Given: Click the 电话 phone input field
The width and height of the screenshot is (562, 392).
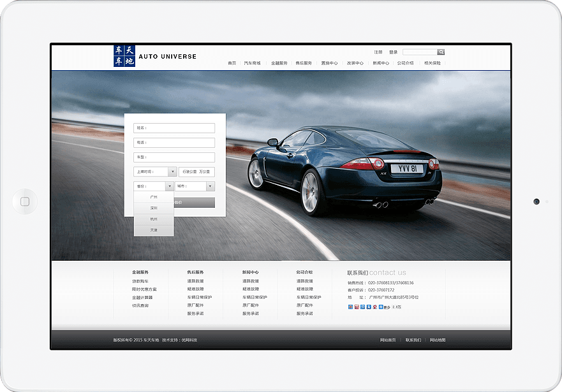Looking at the screenshot, I should pyautogui.click(x=174, y=143).
